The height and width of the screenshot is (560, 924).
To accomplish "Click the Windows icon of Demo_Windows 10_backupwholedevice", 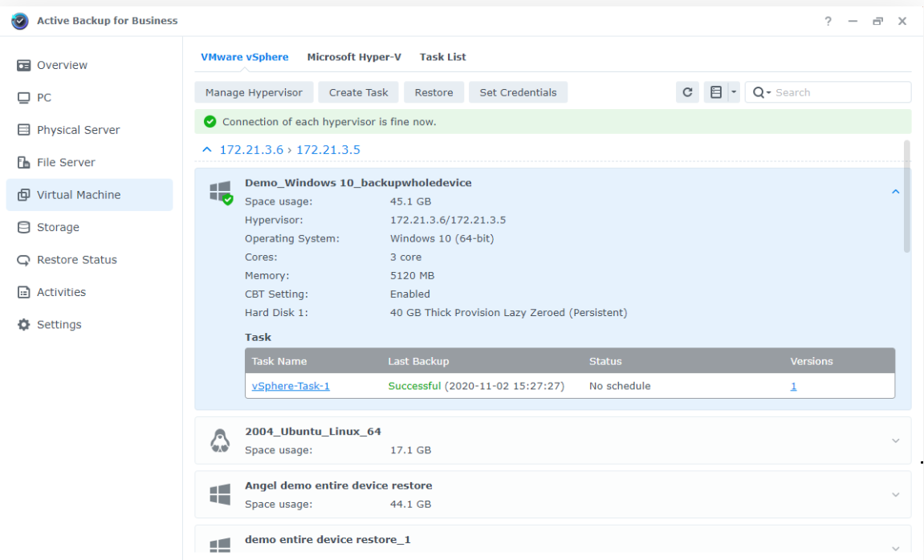I will 221,192.
